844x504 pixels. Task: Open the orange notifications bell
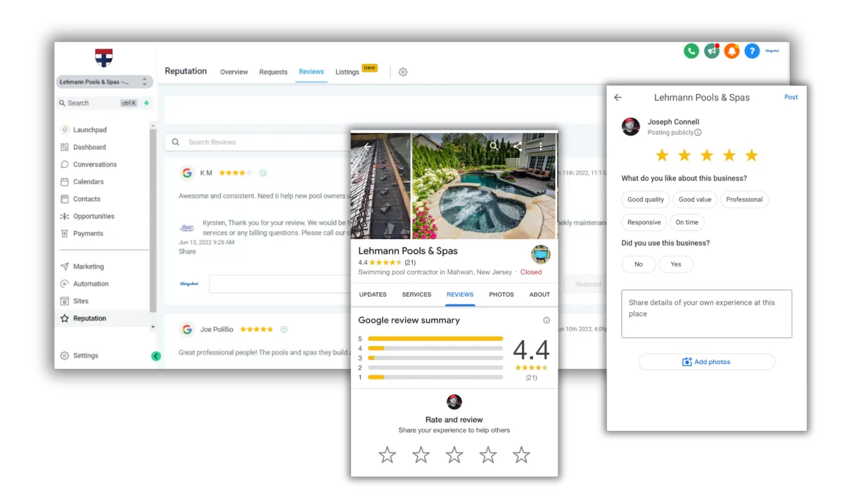coord(731,51)
